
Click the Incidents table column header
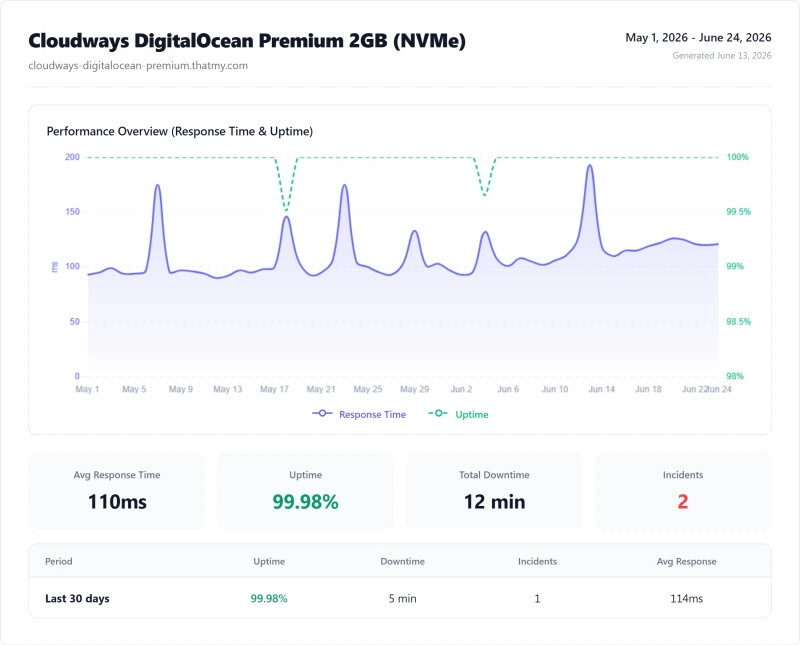click(537, 561)
